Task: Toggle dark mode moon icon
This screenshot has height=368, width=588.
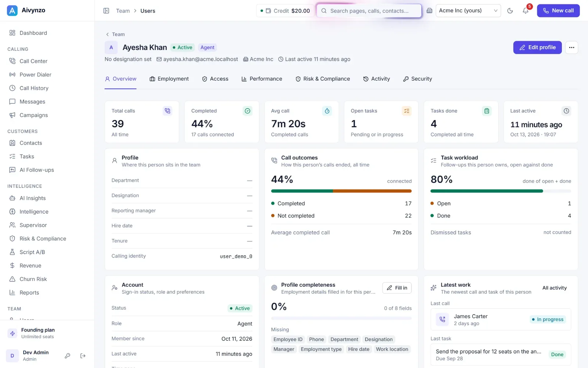Action: 510,11
